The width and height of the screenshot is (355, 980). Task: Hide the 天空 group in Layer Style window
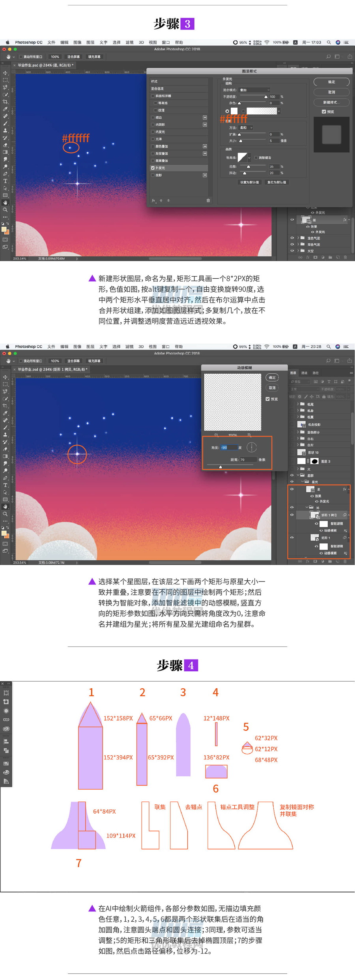tap(292, 251)
